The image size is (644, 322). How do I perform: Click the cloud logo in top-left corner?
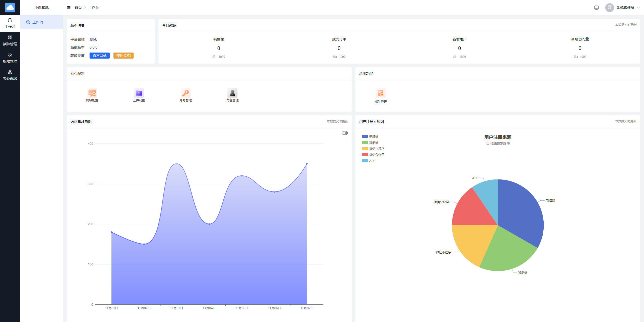pos(10,8)
